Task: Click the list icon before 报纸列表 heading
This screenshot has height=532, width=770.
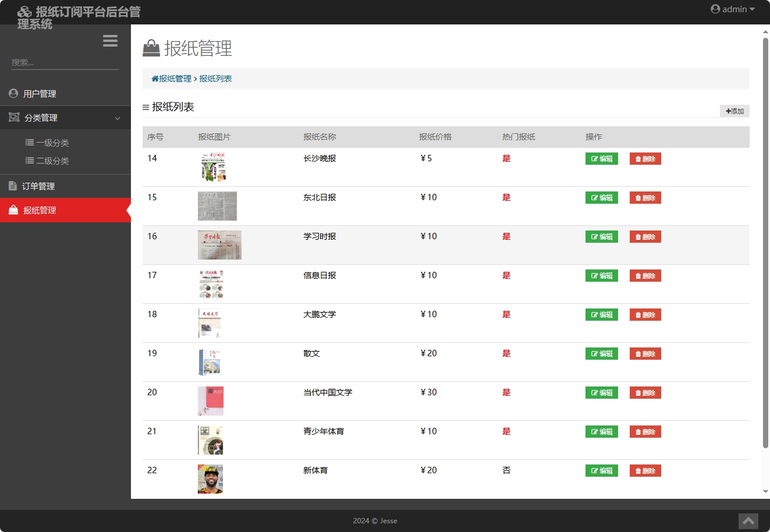Action: [x=145, y=107]
